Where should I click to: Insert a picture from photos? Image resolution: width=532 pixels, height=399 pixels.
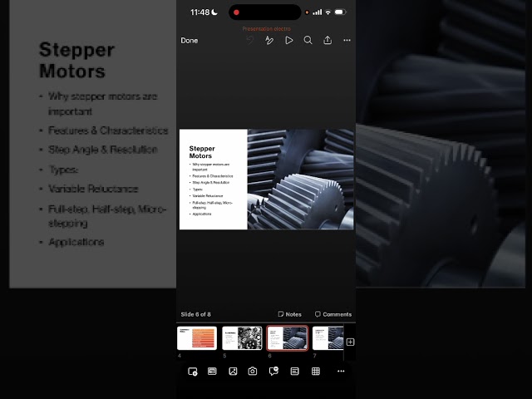point(233,372)
